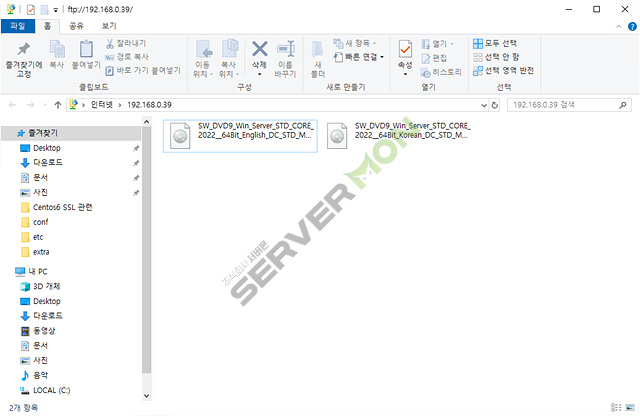Open recent locations dropdown arrow

pyautogui.click(x=45, y=105)
